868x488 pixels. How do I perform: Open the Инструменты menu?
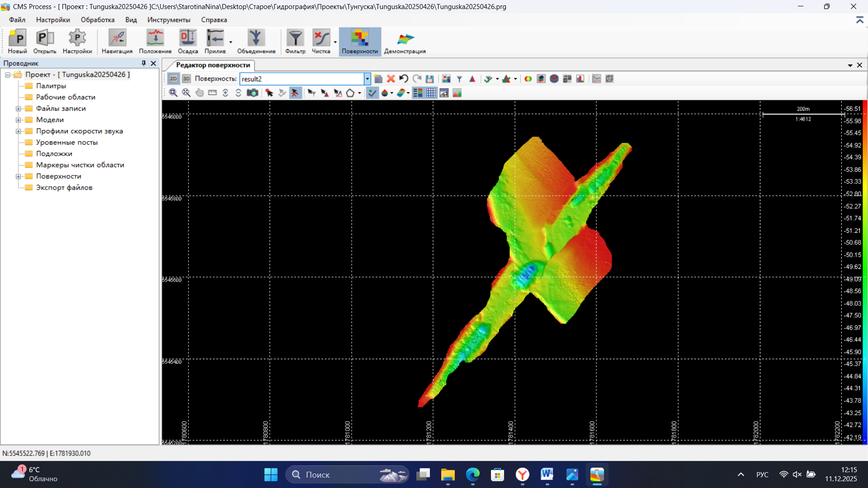169,20
